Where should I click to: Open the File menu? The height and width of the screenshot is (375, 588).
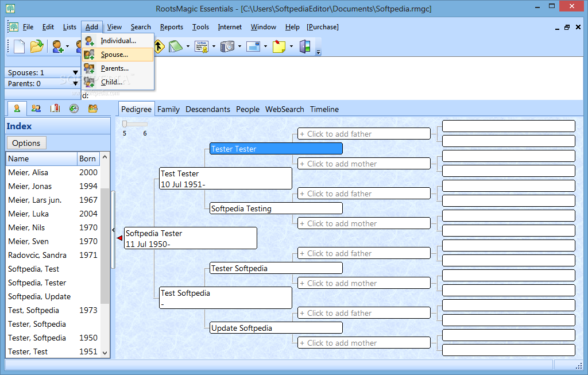coord(28,27)
